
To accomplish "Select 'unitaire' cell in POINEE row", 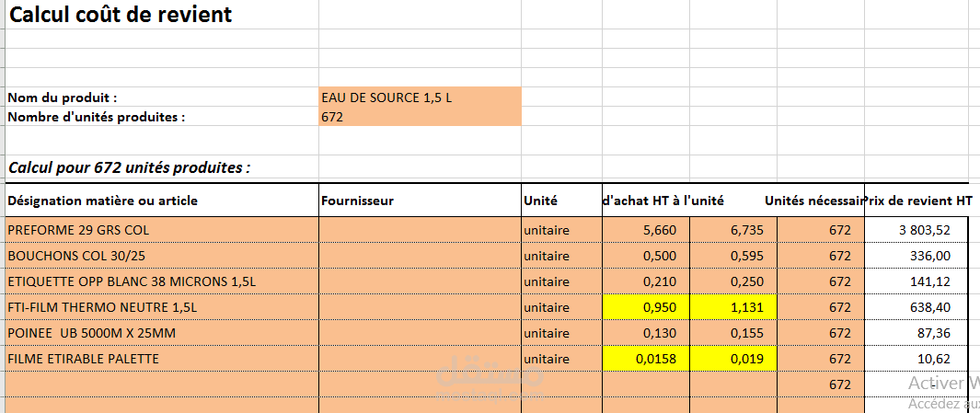I will point(562,333).
